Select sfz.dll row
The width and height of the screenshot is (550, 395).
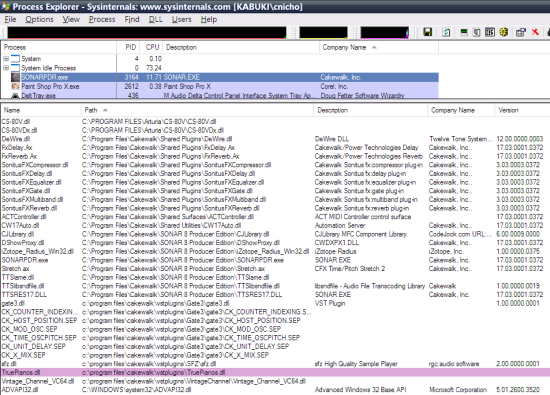coord(275,364)
